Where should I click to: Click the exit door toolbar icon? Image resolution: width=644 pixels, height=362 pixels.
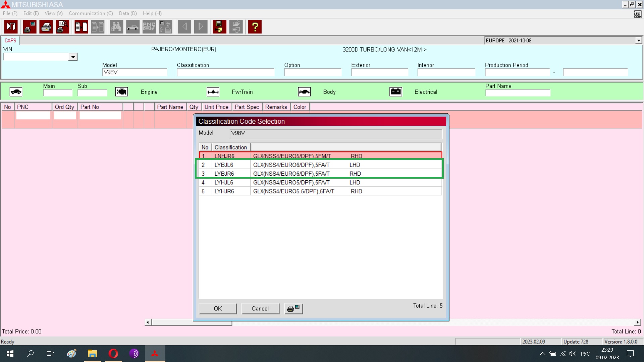click(11, 27)
